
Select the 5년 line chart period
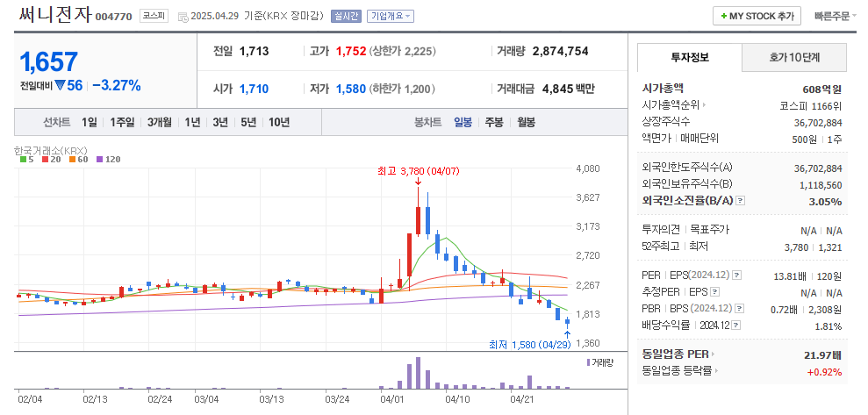248,122
